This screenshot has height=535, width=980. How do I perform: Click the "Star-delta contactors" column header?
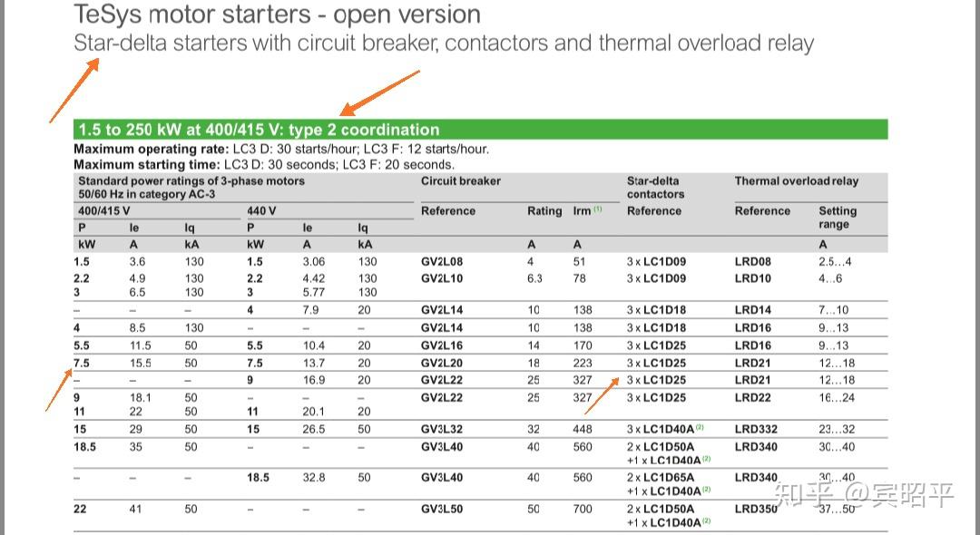[x=656, y=188]
